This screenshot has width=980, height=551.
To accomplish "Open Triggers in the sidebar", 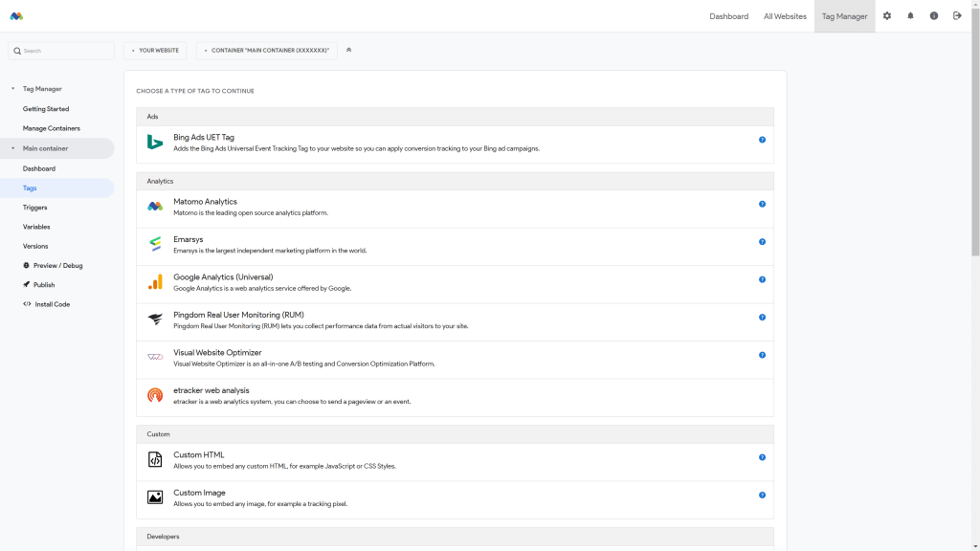I will [x=35, y=208].
